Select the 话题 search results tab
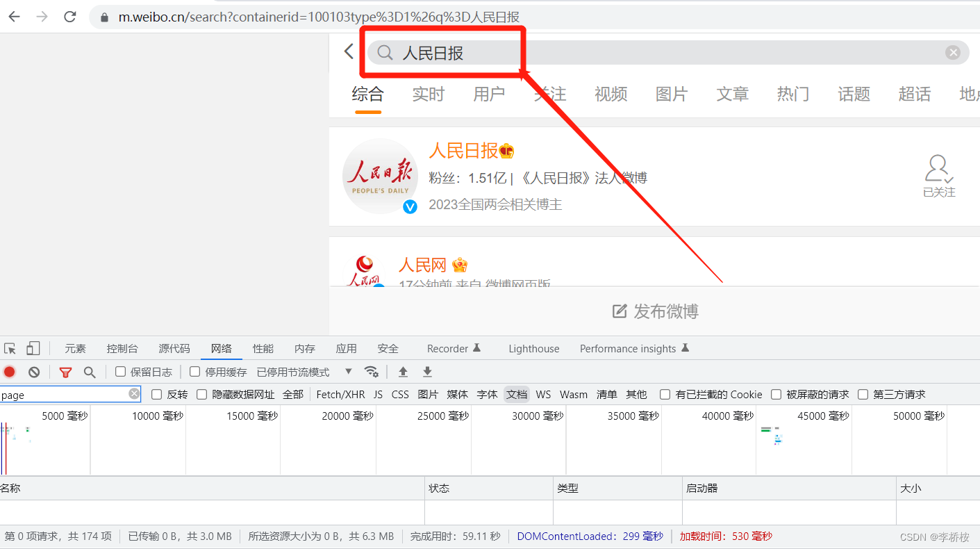Viewport: 980px width, 549px height. point(854,95)
